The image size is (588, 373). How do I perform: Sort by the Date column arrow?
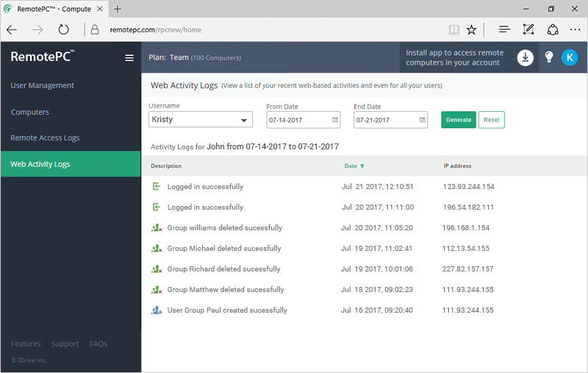(362, 166)
